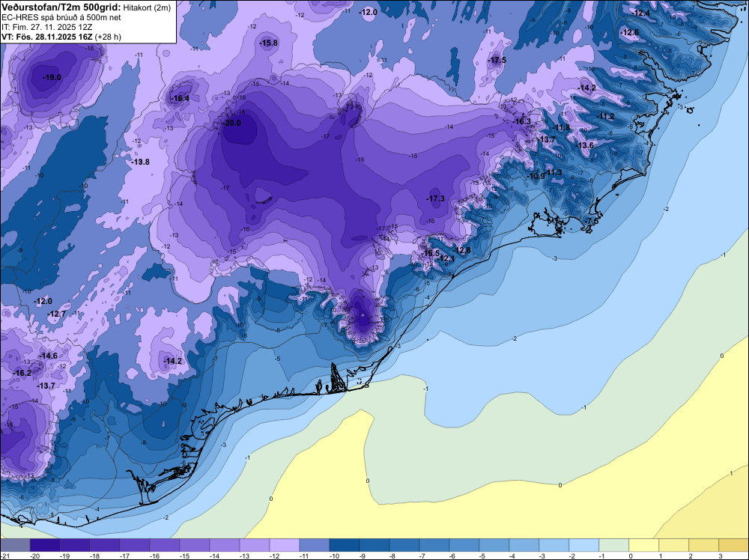Click the -15.8 temperature label
Viewport: 749px width, 560px height.
coord(268,43)
